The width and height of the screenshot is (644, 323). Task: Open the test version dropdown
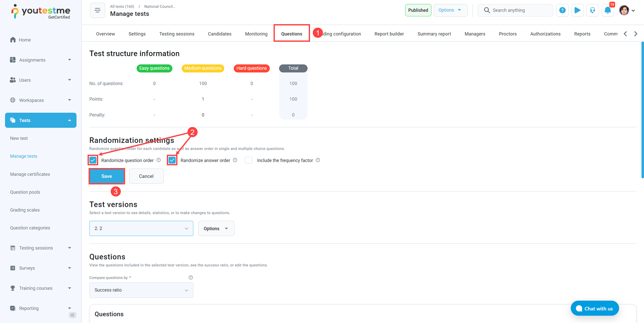click(141, 228)
